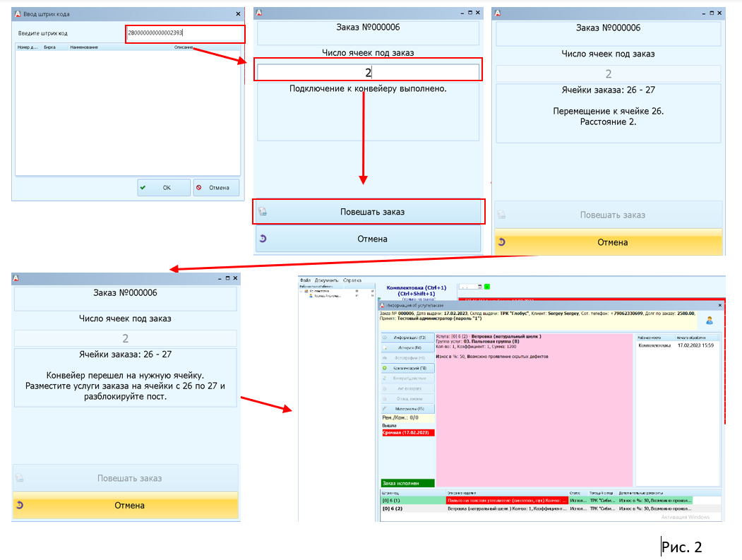
Task: Click the '17.02.2023 15:59' table cell
Action: pyautogui.click(x=695, y=345)
